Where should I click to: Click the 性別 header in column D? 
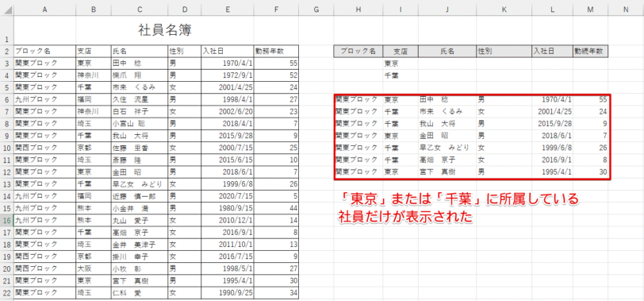pyautogui.click(x=185, y=52)
